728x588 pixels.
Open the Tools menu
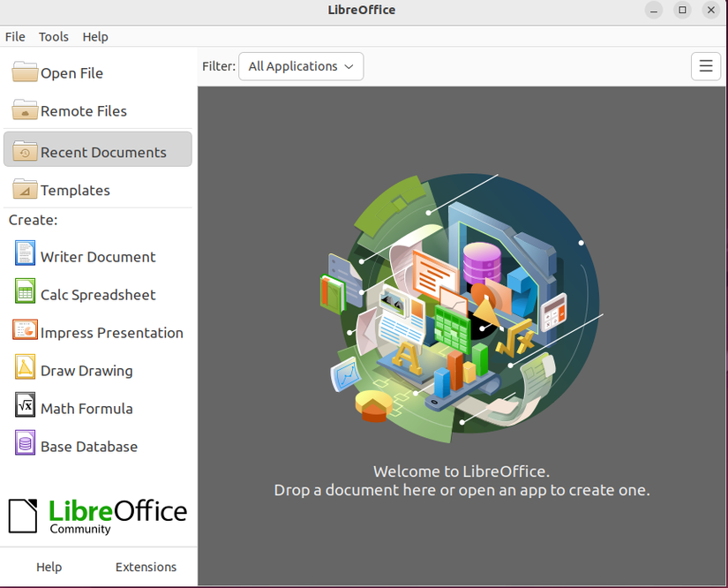[x=53, y=36]
